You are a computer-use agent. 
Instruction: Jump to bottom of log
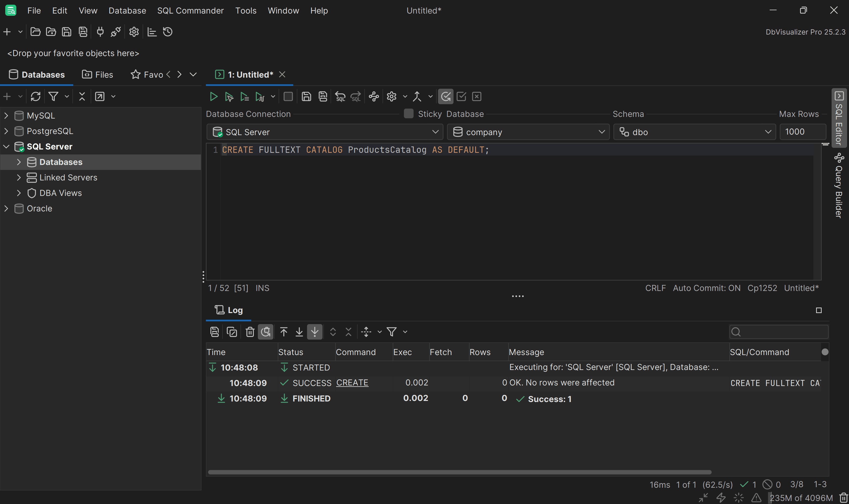point(299,332)
